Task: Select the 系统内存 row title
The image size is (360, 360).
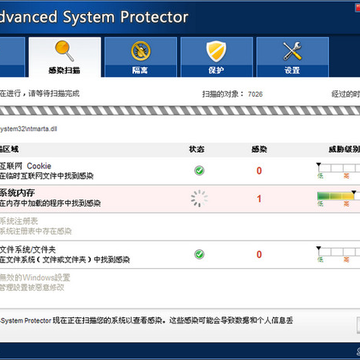Action: pyautogui.click(x=17, y=193)
